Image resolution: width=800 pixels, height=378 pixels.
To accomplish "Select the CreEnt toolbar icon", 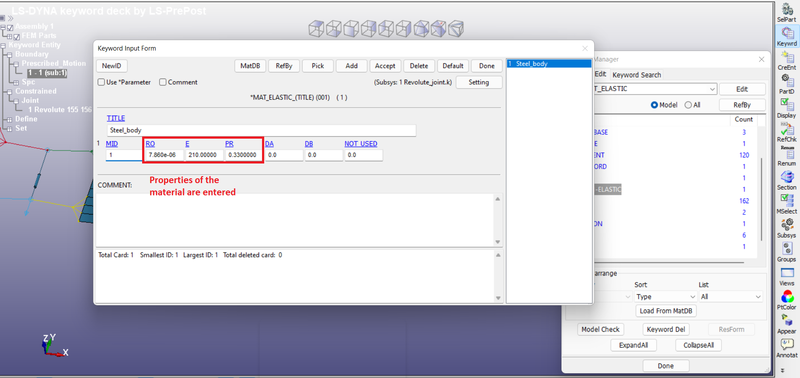I will (x=786, y=57).
